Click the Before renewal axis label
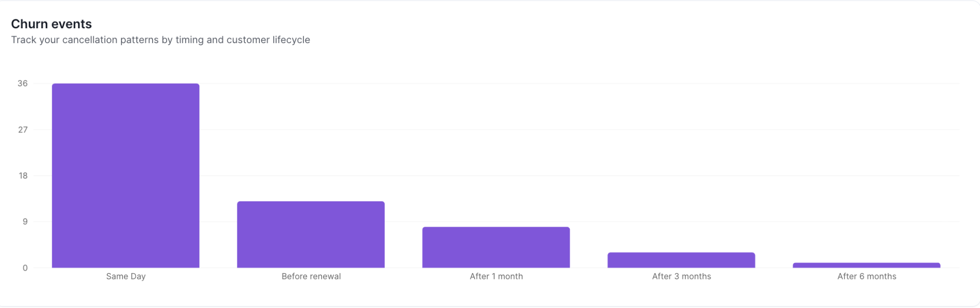980x308 pixels. coord(311,276)
